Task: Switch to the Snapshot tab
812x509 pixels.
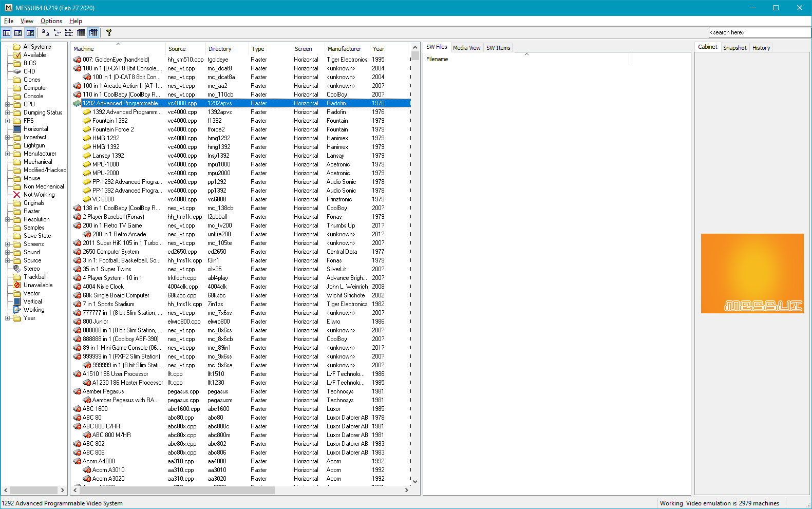Action: pos(734,48)
